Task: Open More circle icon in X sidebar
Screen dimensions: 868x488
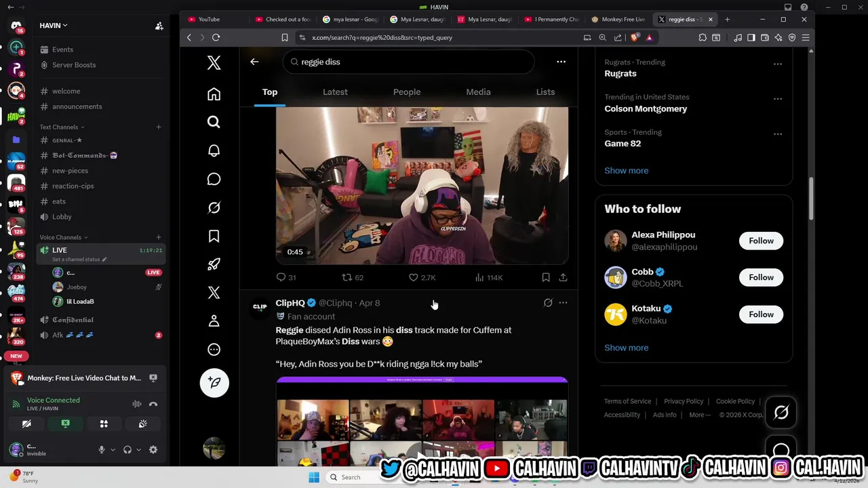Action: (x=214, y=349)
